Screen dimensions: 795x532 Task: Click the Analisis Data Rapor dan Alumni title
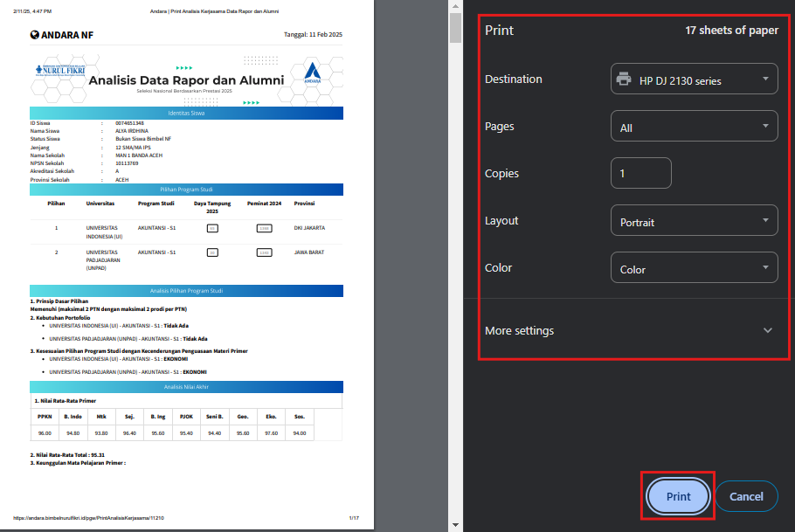coord(186,80)
